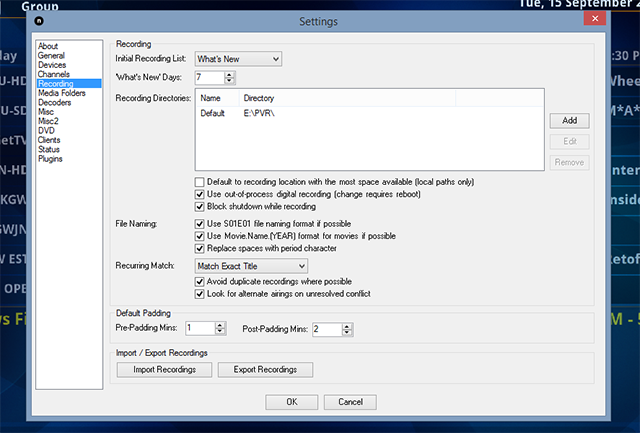This screenshot has height=433, width=640.
Task: Open the Plugins settings page
Action: pyautogui.click(x=50, y=159)
